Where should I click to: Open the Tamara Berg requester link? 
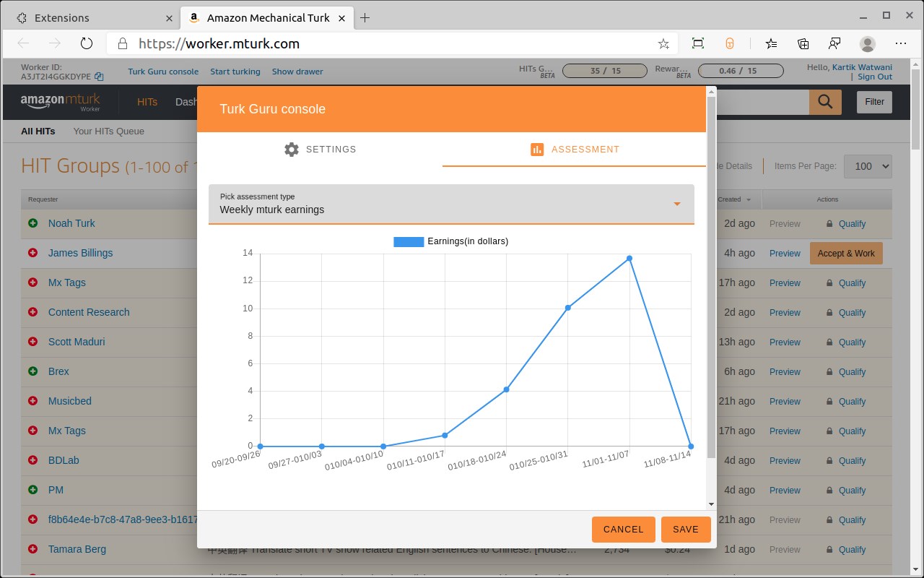pos(77,549)
